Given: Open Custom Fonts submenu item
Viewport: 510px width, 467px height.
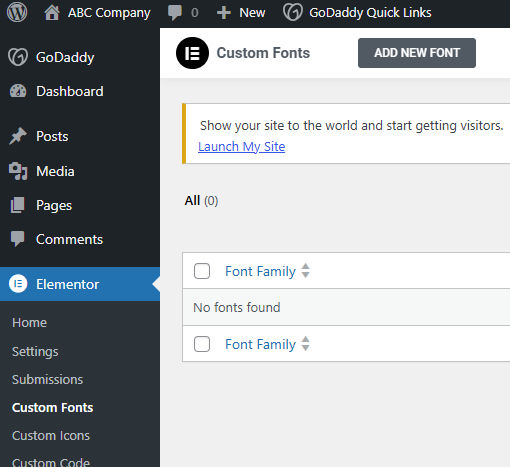Looking at the screenshot, I should 53,407.
